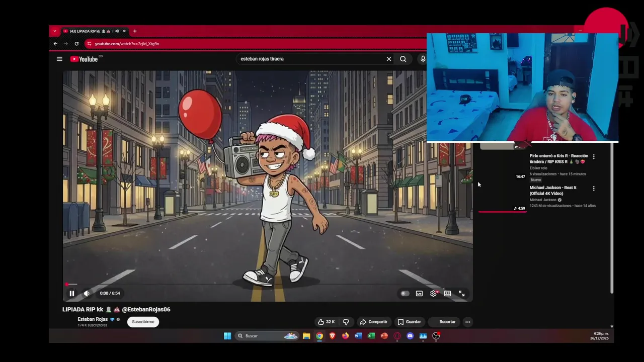Screen dimensions: 644x362
Task: Mute the tab via its speaker icon
Action: 117,31
